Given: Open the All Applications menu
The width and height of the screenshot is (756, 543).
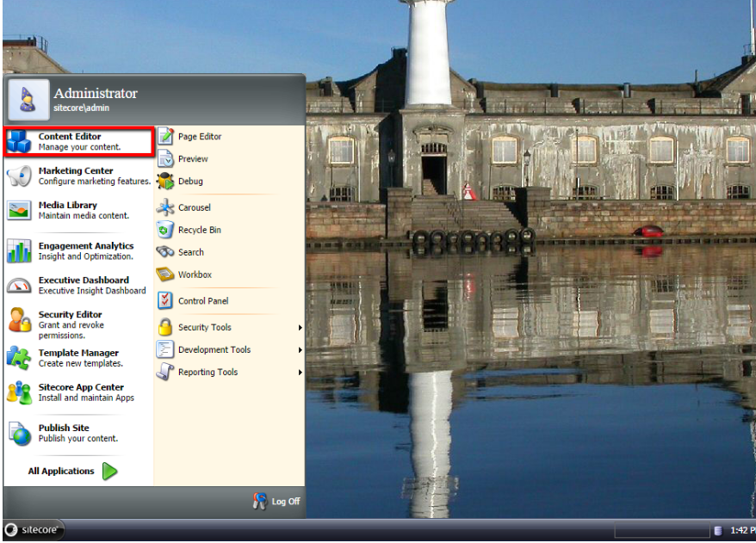Looking at the screenshot, I should 73,472.
